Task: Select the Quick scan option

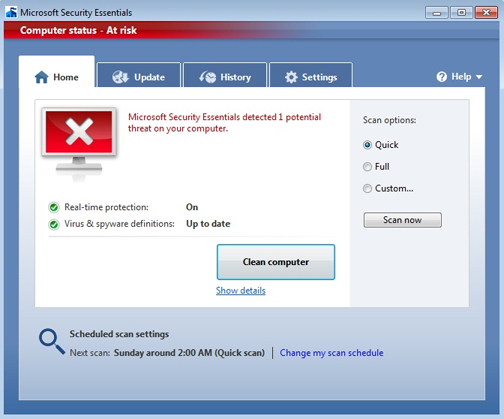Action: pos(367,145)
